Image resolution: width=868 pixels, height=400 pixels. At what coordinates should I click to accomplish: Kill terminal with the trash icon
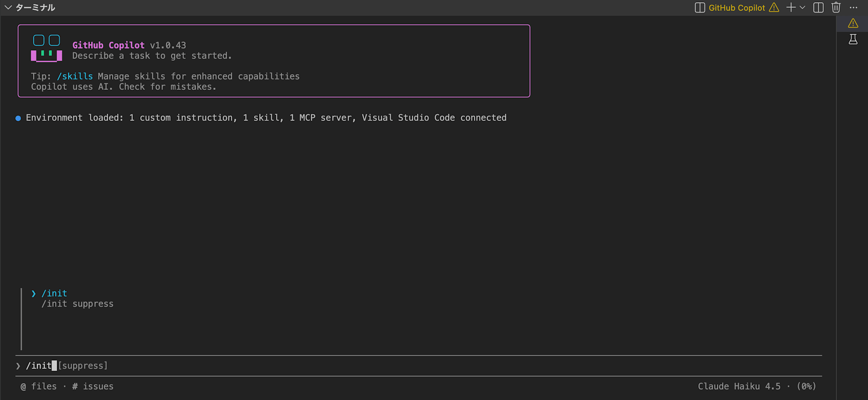pos(836,7)
